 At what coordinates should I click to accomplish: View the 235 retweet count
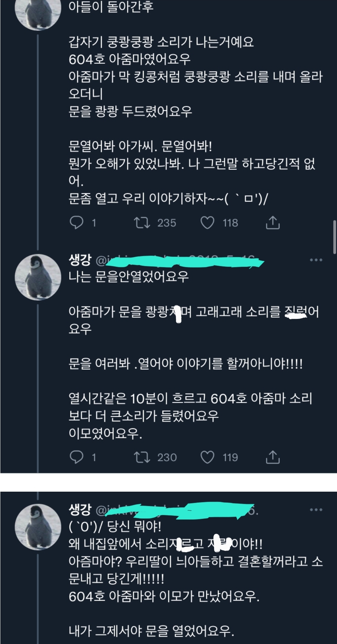[167, 223]
